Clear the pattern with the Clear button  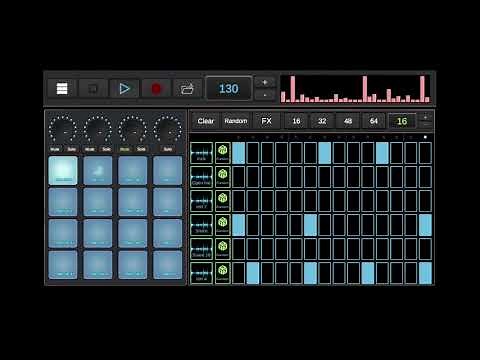(206, 121)
